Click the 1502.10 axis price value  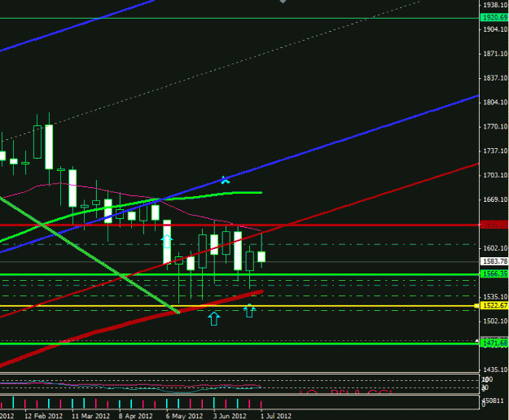[x=495, y=321]
